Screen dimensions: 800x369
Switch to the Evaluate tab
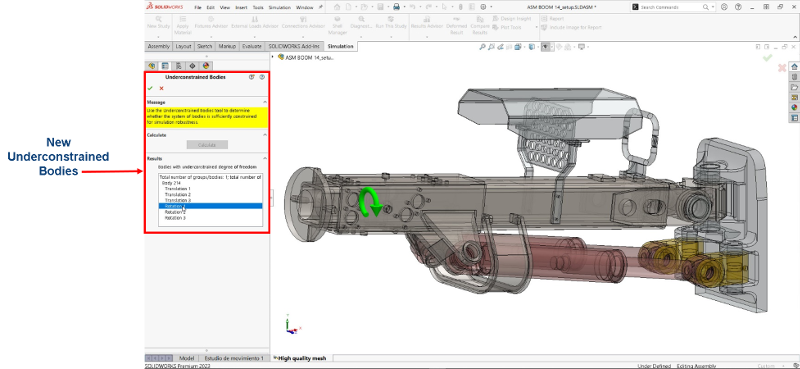[252, 46]
